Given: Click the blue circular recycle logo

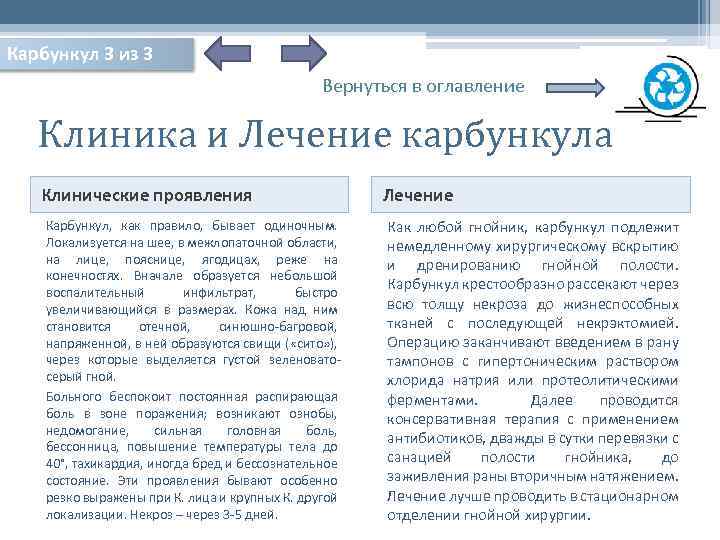Looking at the screenshot, I should point(667,87).
